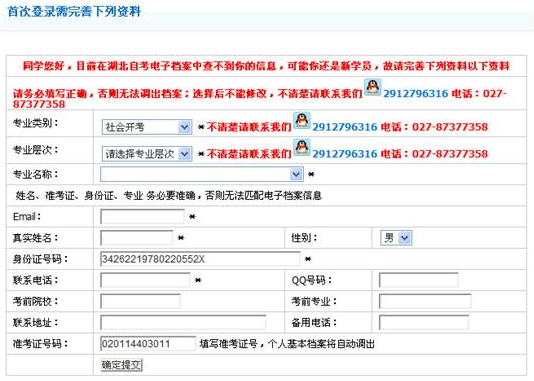The image size is (534, 381).
Task: Click the 专业层次 label
Action: 35,150
